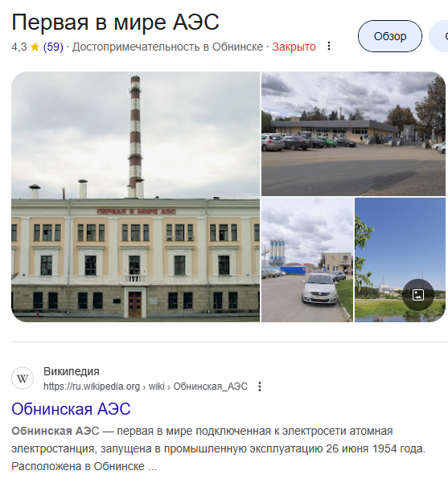Click the Первая в мире АЭС title
Image resolution: width=448 pixels, height=491 pixels.
pyautogui.click(x=115, y=23)
